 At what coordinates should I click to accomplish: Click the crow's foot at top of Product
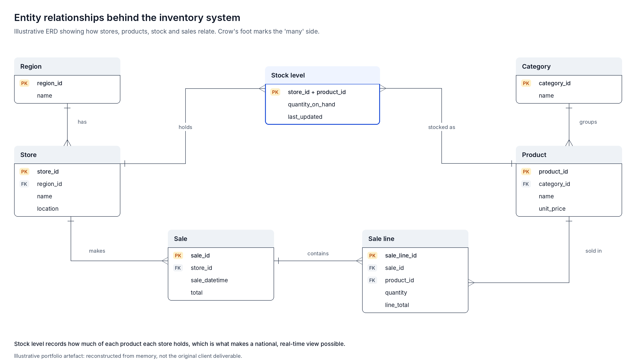[x=569, y=143]
